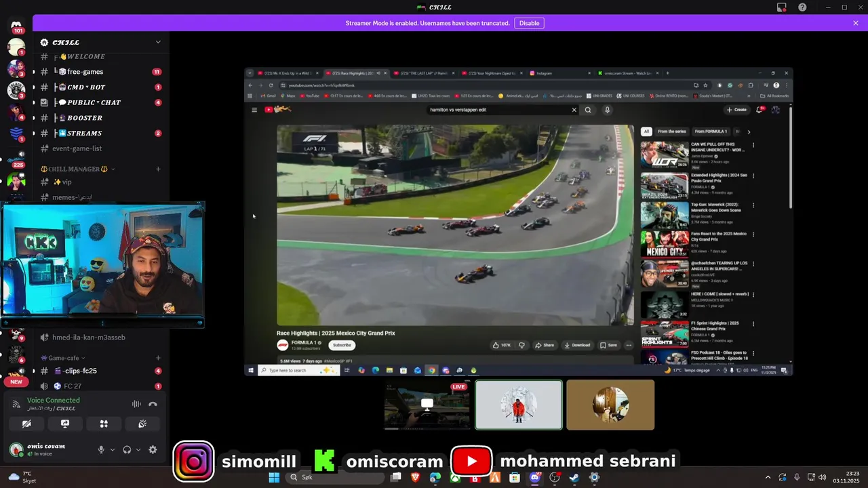Join the FC 27 voice channel
Viewport: 868px width, 488px height.
tap(100, 386)
